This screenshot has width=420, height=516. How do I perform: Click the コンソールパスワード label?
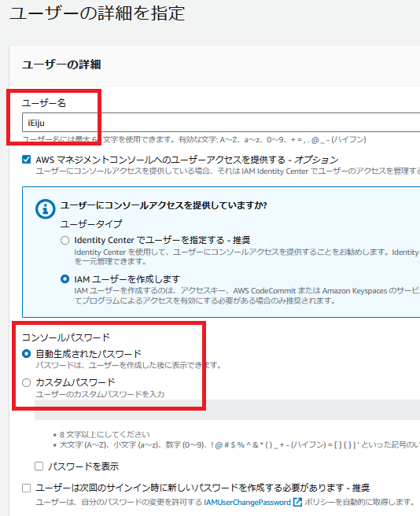(66, 337)
